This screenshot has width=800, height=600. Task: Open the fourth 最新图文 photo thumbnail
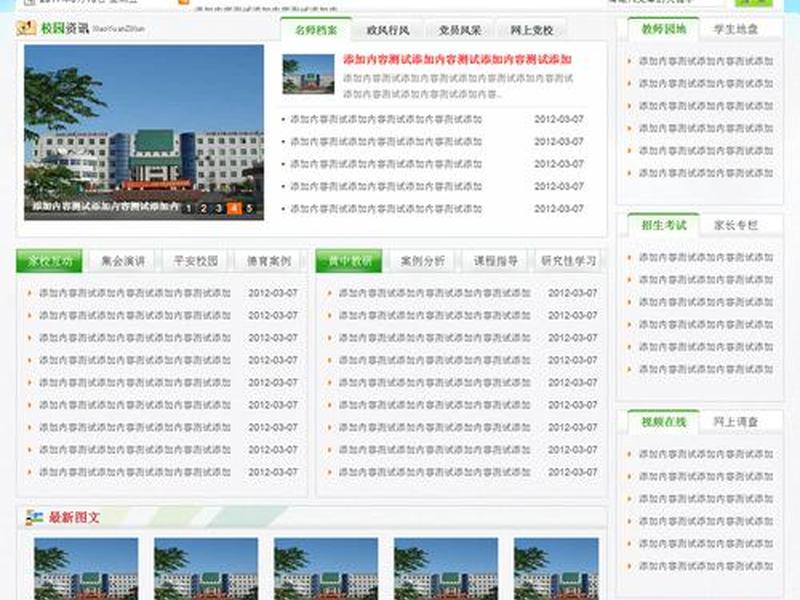point(446,568)
